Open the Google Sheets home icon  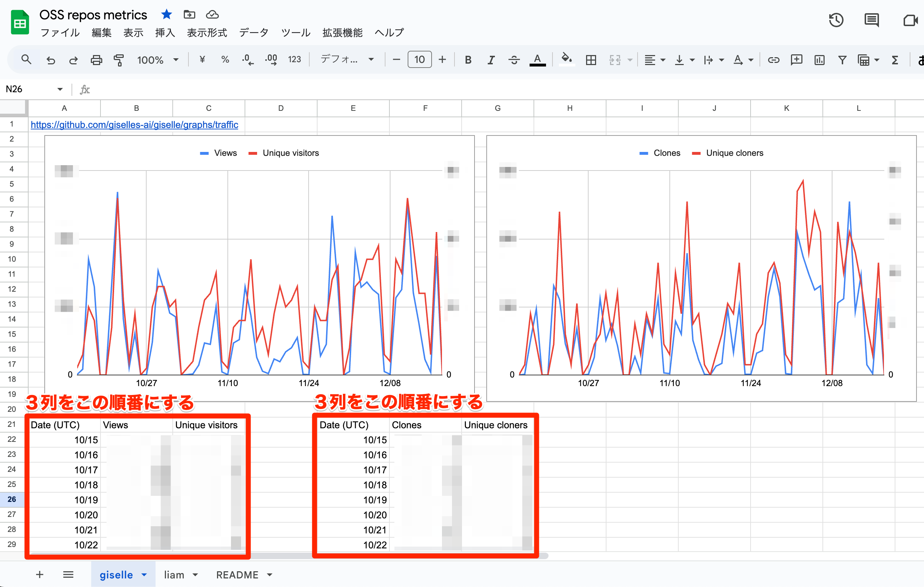pos(20,23)
